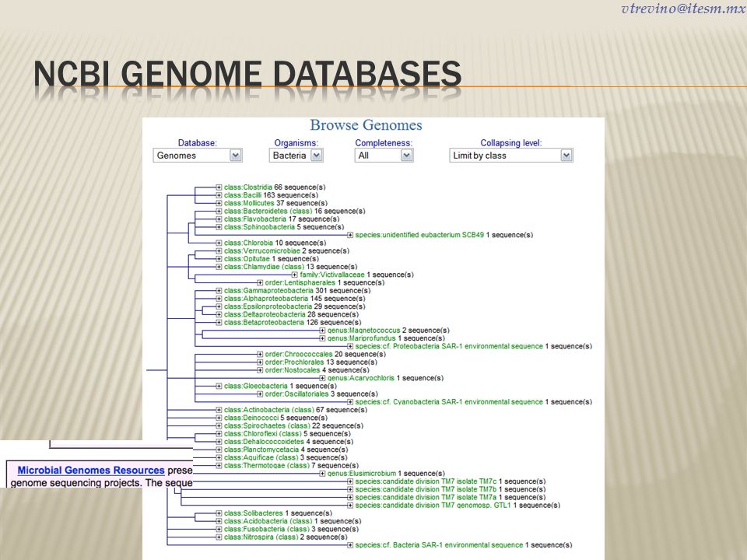This screenshot has height=560, width=747.
Task: Open the class:Solibacteres link
Action: point(254,513)
